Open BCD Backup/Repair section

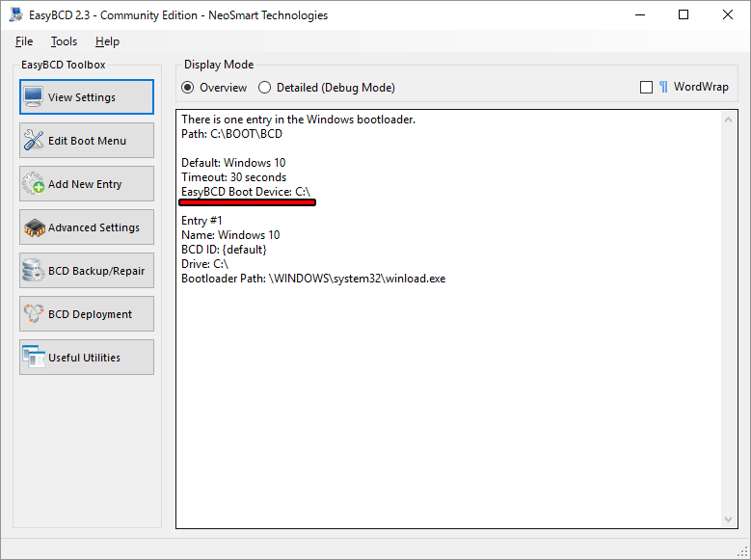coord(87,270)
